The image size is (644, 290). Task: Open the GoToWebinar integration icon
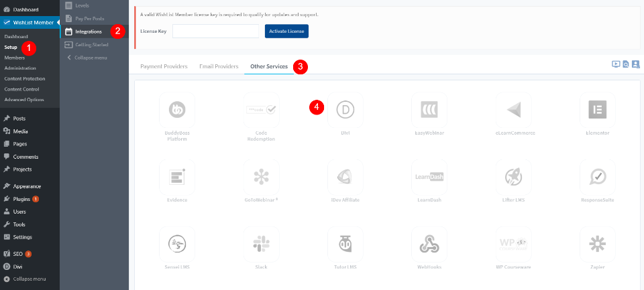261,177
